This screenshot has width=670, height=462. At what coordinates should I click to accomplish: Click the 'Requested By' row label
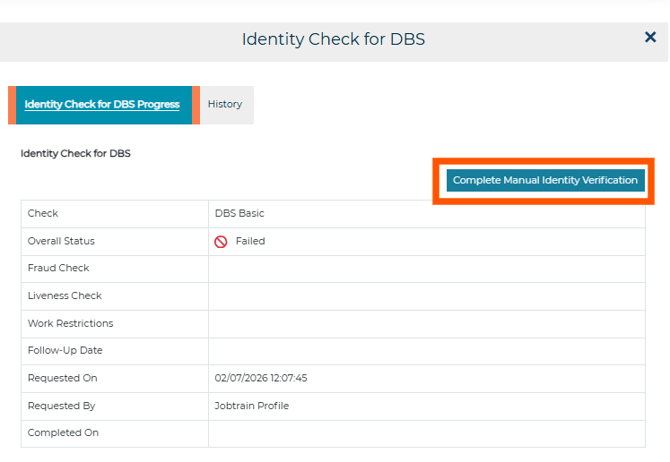62,406
